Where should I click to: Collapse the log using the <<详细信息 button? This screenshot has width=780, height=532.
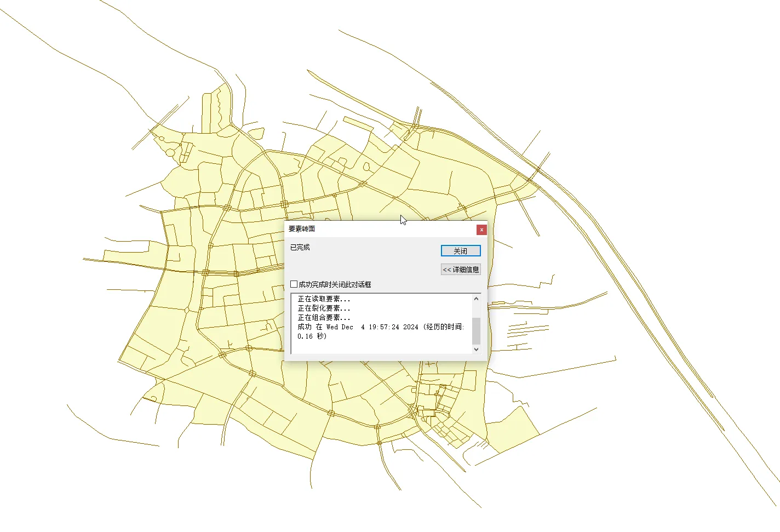pos(460,269)
